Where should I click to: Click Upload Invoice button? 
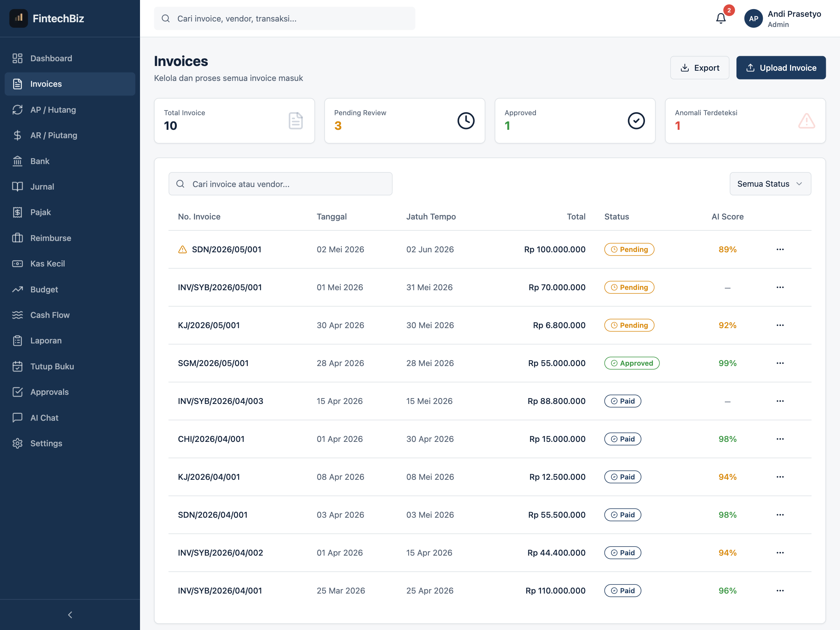point(781,67)
